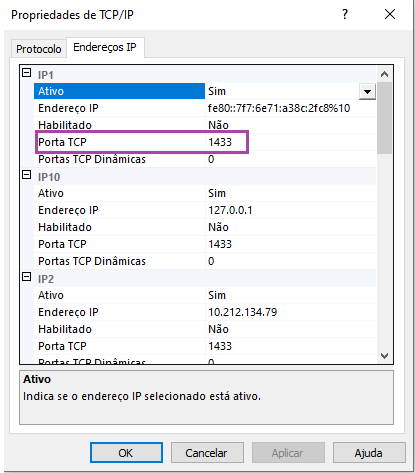Click the scrollbar up arrow
Image resolution: width=415 pixels, height=473 pixels.
384,74
